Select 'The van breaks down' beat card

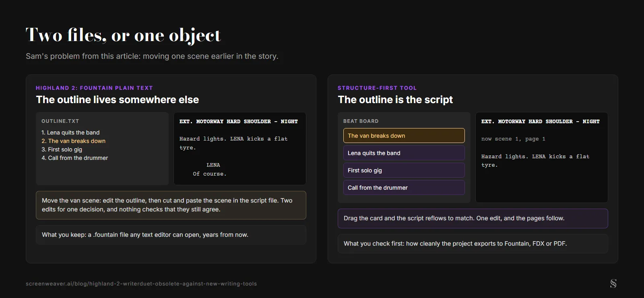pyautogui.click(x=404, y=136)
